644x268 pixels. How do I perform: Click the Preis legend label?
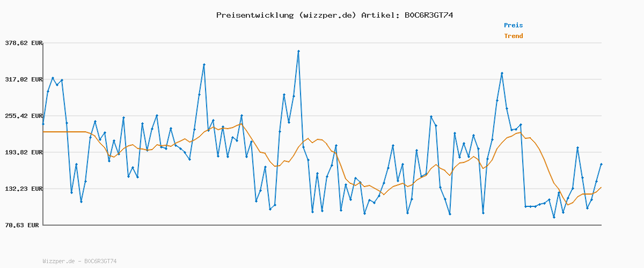pos(513,25)
